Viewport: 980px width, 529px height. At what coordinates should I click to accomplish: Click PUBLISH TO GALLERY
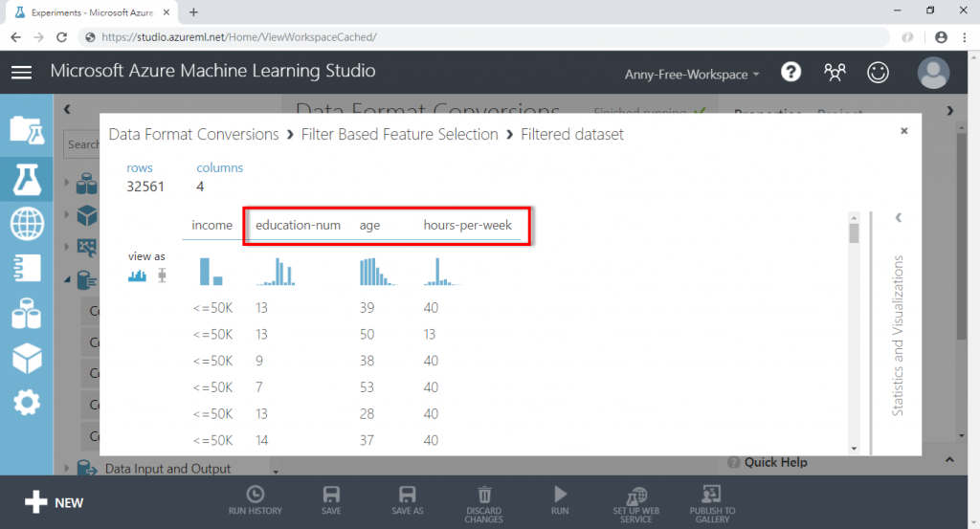click(x=712, y=503)
